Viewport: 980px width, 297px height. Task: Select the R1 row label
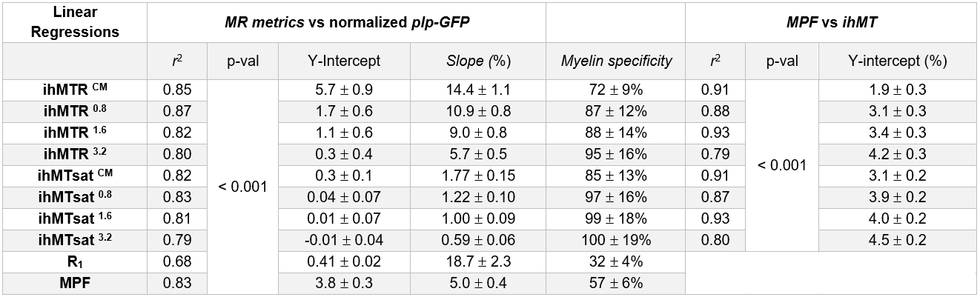point(73,261)
